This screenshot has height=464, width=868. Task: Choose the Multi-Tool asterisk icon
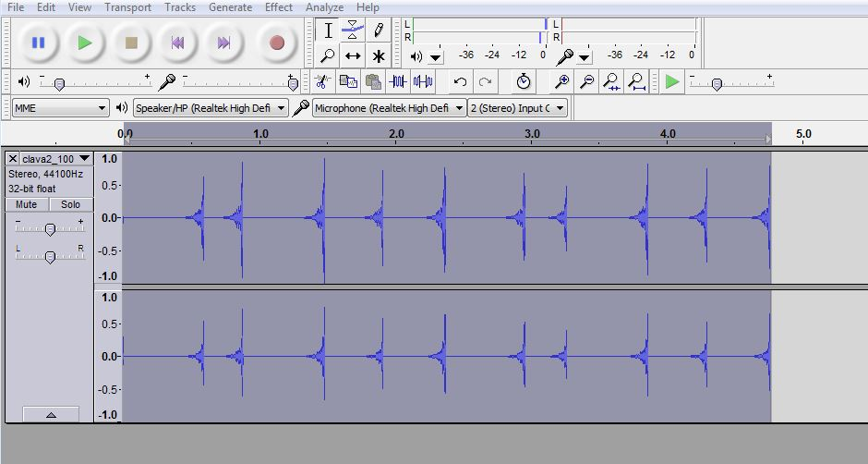379,56
